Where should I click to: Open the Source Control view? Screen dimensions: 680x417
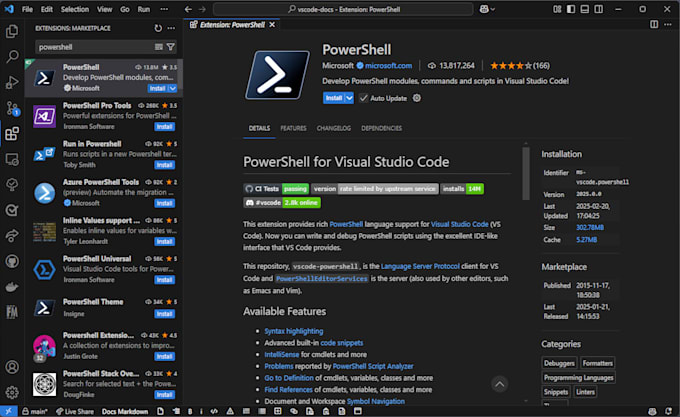[x=12, y=108]
